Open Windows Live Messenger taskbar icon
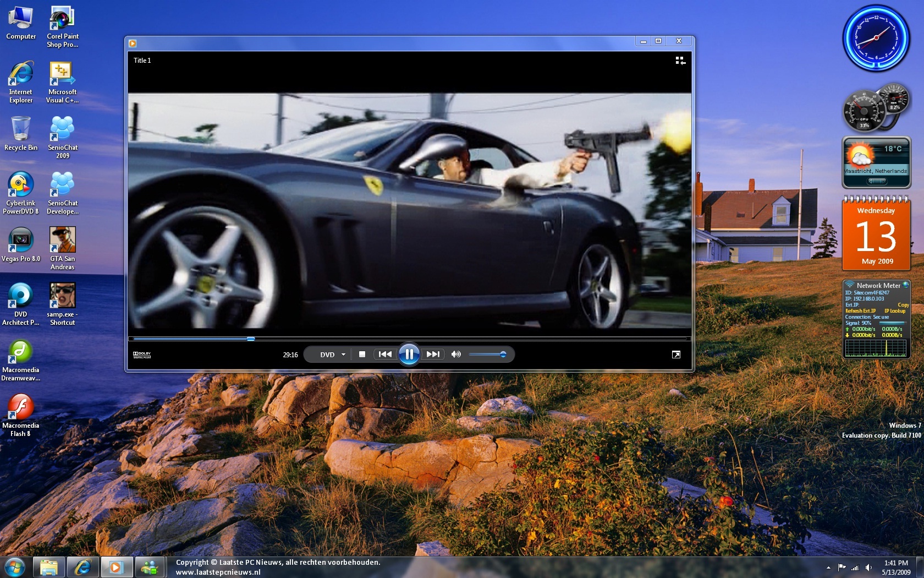 (x=150, y=568)
